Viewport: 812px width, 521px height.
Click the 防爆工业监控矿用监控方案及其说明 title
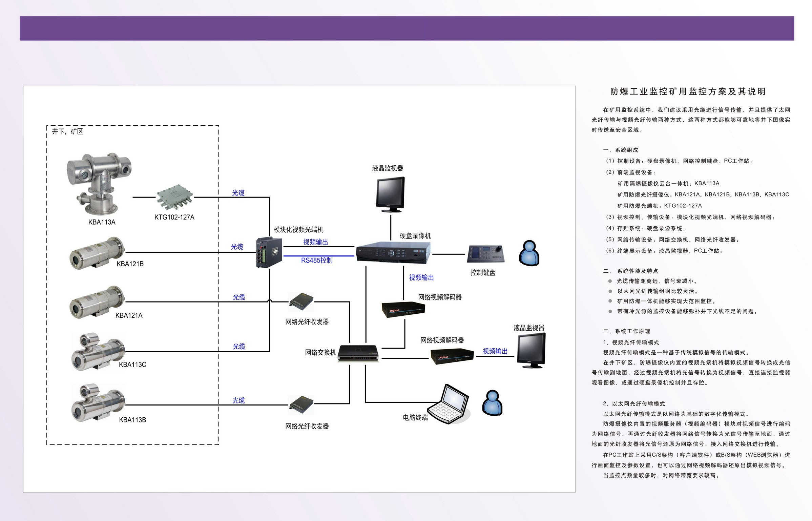pos(688,91)
